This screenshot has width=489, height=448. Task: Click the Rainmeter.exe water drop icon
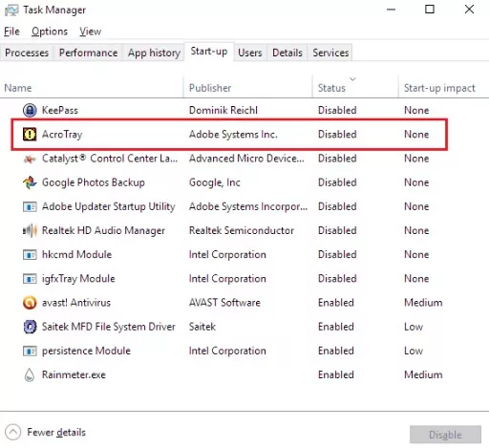[30, 375]
